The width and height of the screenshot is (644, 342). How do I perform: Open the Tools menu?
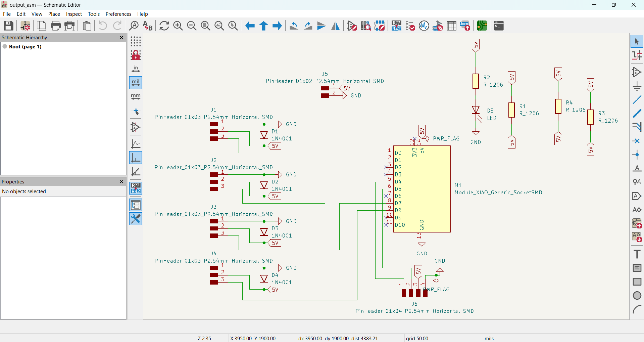coord(94,14)
